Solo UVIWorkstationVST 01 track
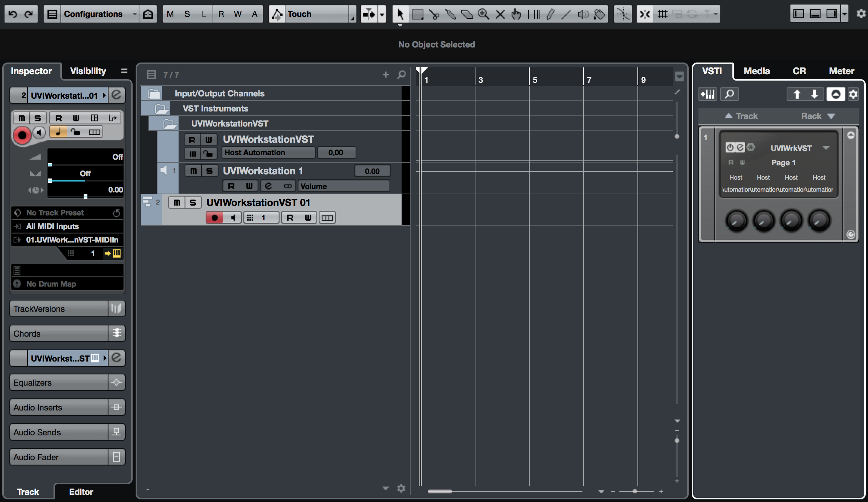Image resolution: width=868 pixels, height=502 pixels. point(193,203)
